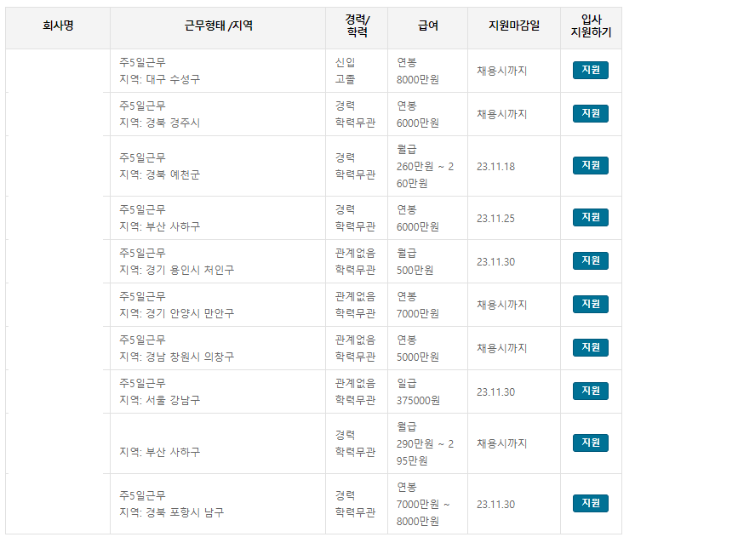This screenshot has height=560, width=738.
Task: Select the 7000만원 ~ 8000만원 salary cell
Action: [x=428, y=504]
